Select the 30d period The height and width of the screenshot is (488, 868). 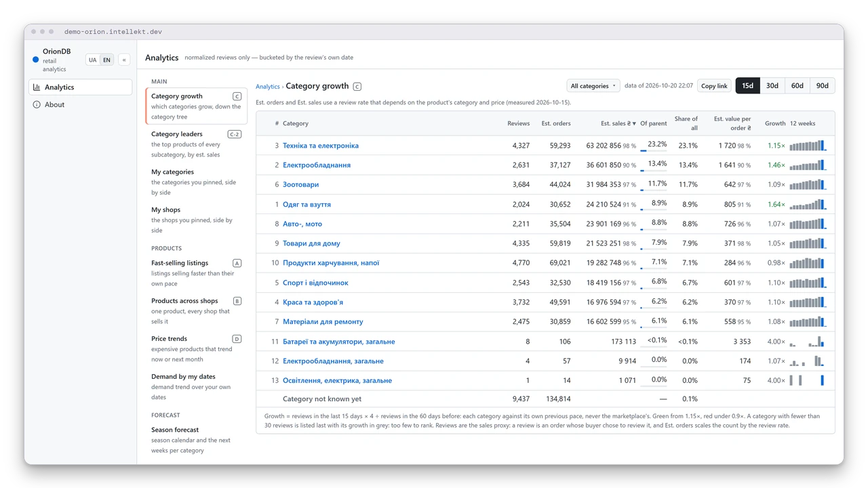(x=772, y=85)
